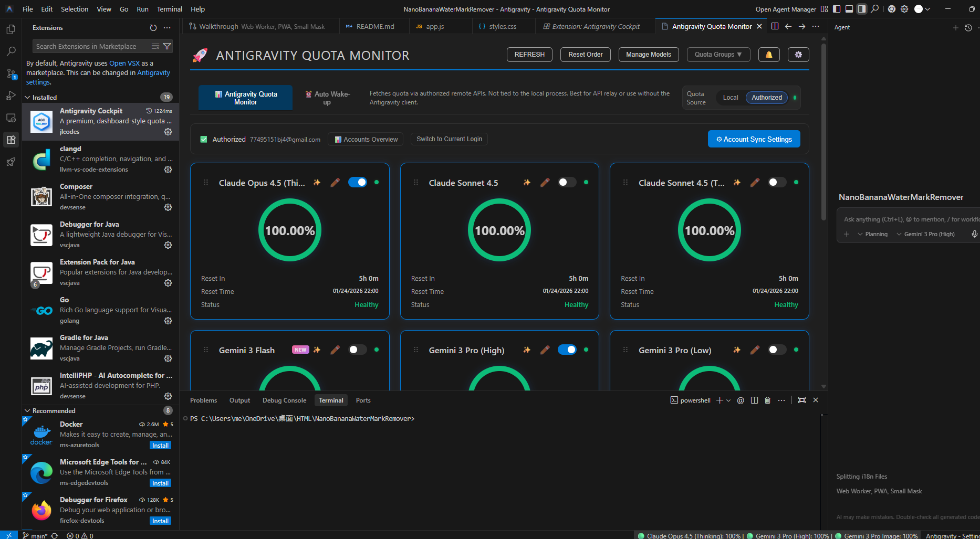Viewport: 980px width, 539px height.
Task: Enable Claude Sonnet 4.5 (T...) switch
Action: 777,182
